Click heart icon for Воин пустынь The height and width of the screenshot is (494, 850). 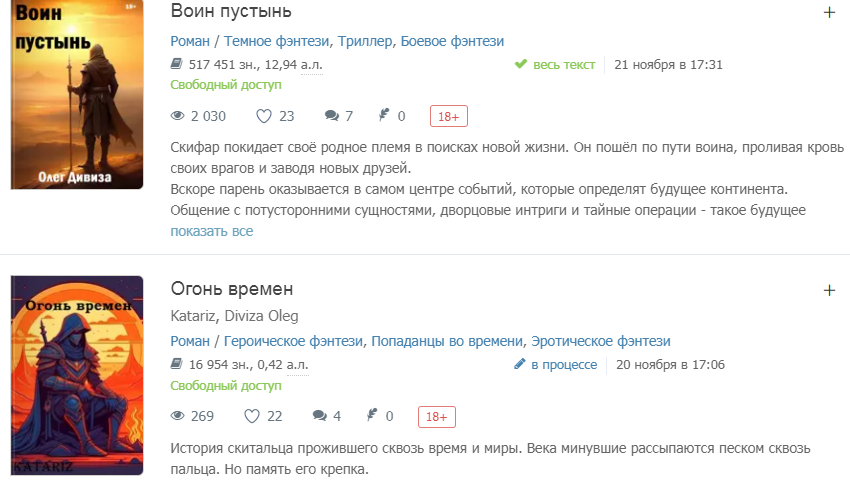(264, 116)
